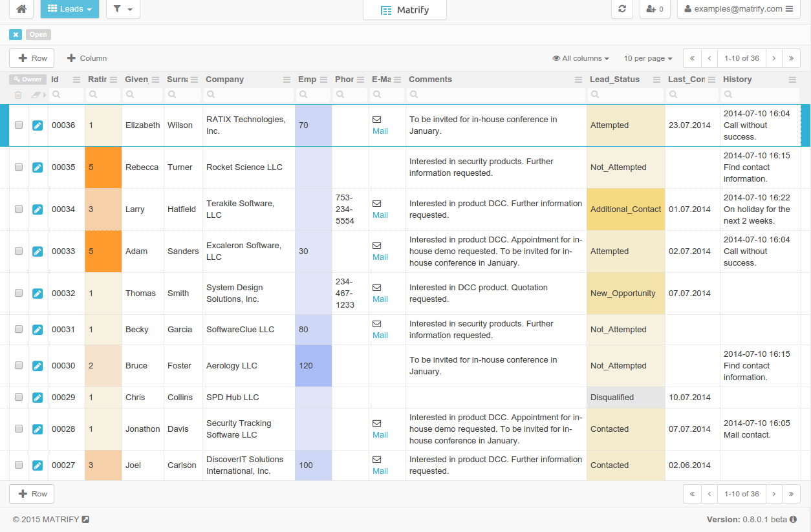Go to the home icon
Image resolution: width=811 pixels, height=532 pixels.
point(21,9)
